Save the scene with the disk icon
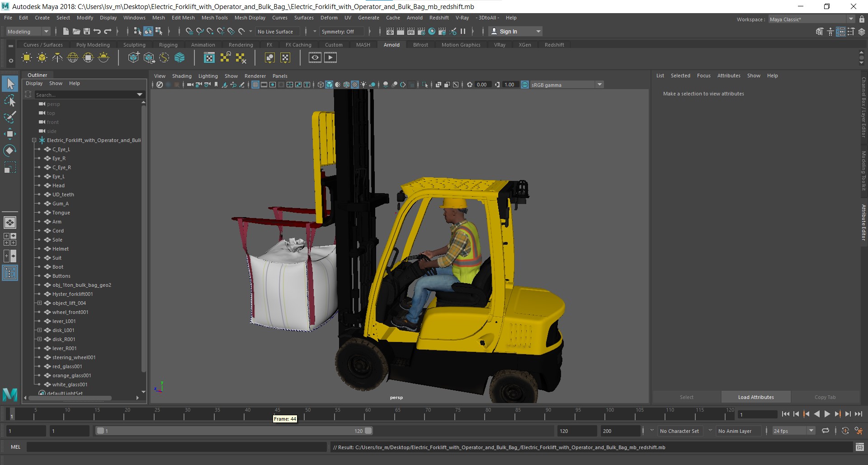The width and height of the screenshot is (868, 465). coord(86,31)
